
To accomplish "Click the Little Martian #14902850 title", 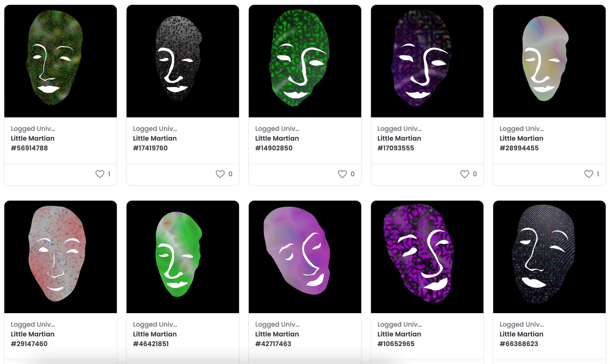I will point(277,143).
